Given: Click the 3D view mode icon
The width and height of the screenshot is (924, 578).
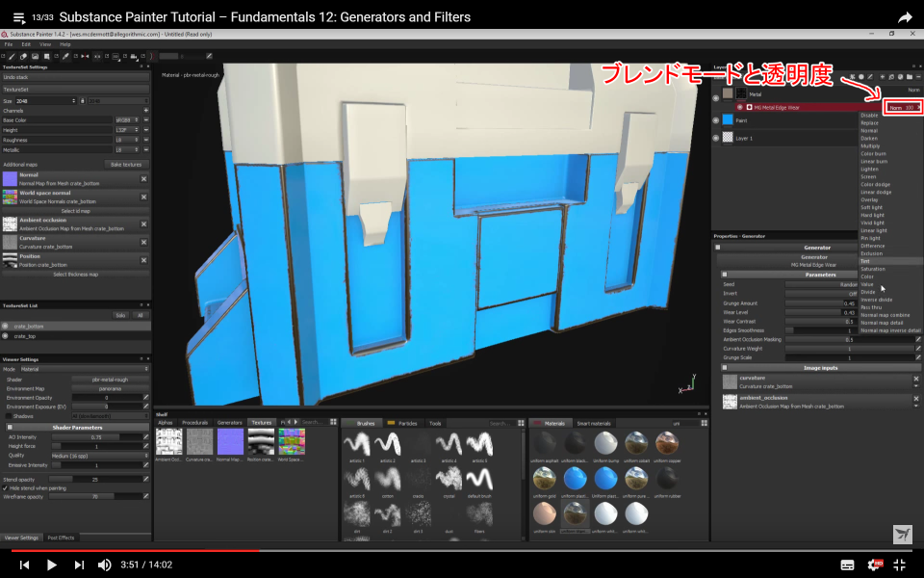Looking at the screenshot, I should tap(115, 56).
